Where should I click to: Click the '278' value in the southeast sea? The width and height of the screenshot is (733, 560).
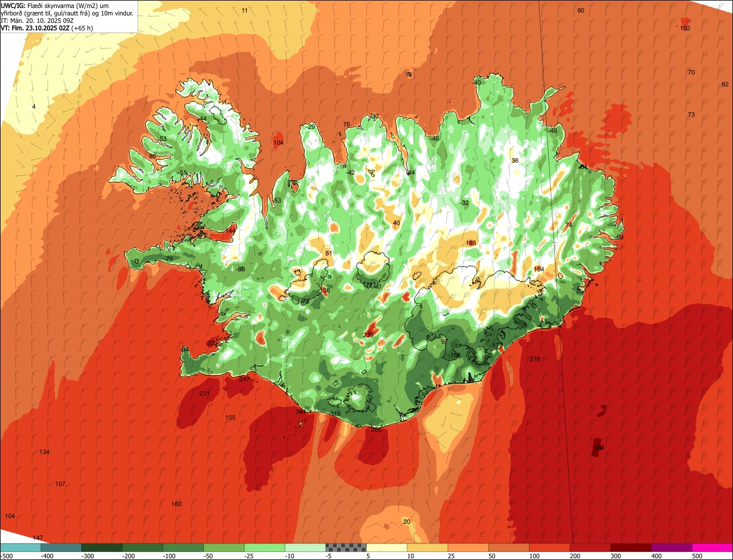[x=535, y=359]
